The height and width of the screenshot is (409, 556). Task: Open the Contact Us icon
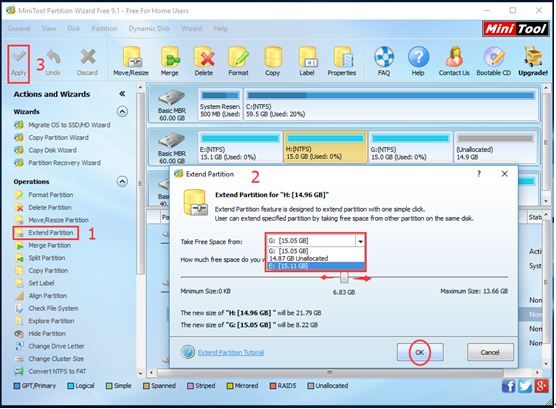click(454, 62)
